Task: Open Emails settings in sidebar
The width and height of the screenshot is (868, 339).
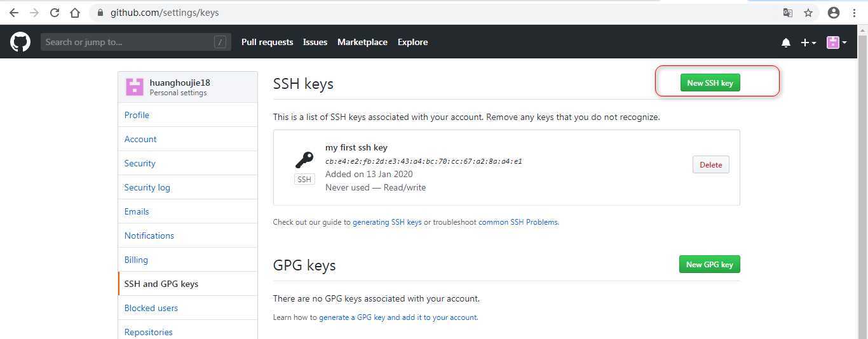Action: pyautogui.click(x=187, y=211)
